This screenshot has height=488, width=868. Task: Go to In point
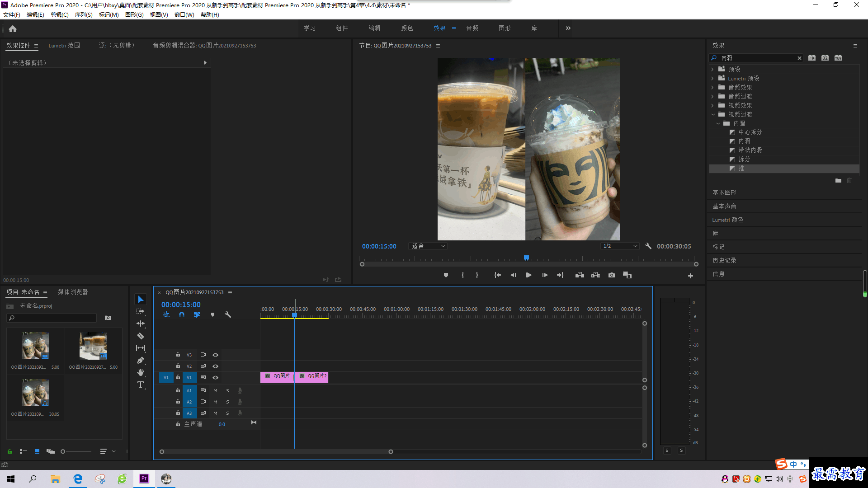click(x=497, y=275)
